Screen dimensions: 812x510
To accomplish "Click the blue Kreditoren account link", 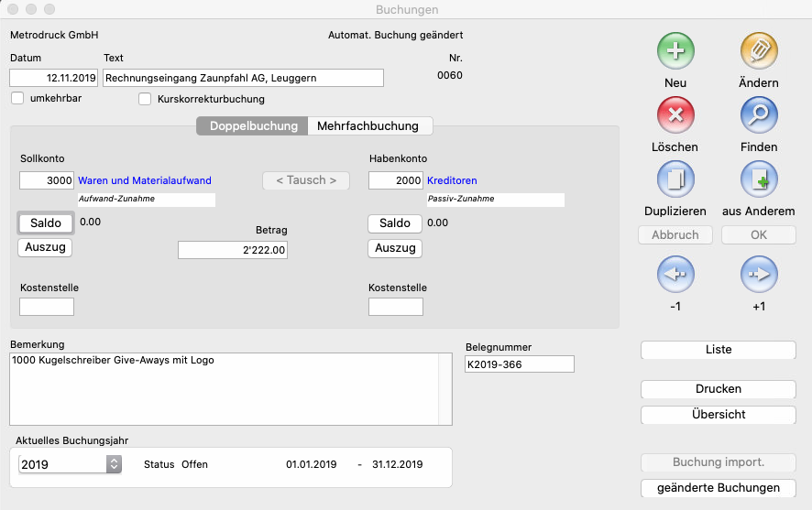I will (452, 181).
